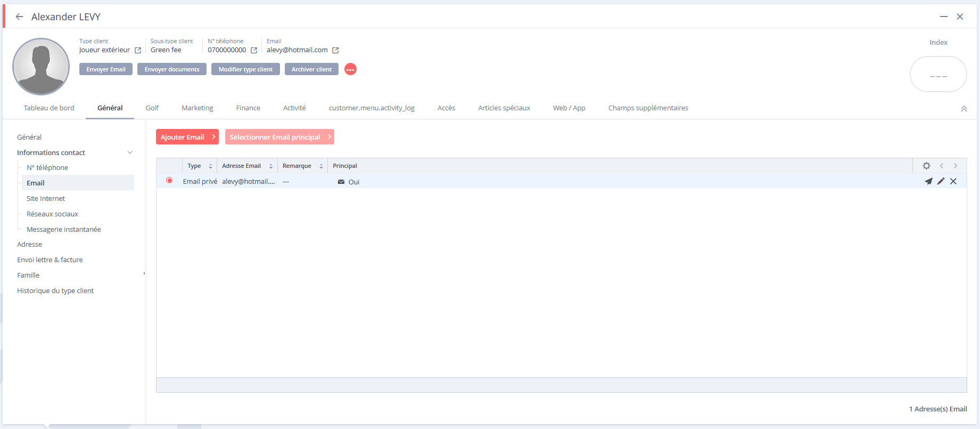
Task: Minimize the customer window
Action: click(x=944, y=17)
